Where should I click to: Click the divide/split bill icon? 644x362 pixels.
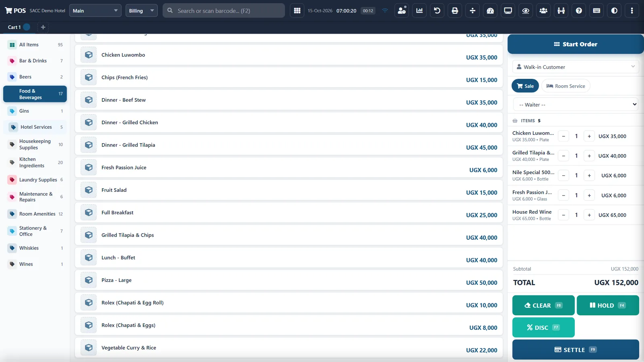(x=473, y=11)
